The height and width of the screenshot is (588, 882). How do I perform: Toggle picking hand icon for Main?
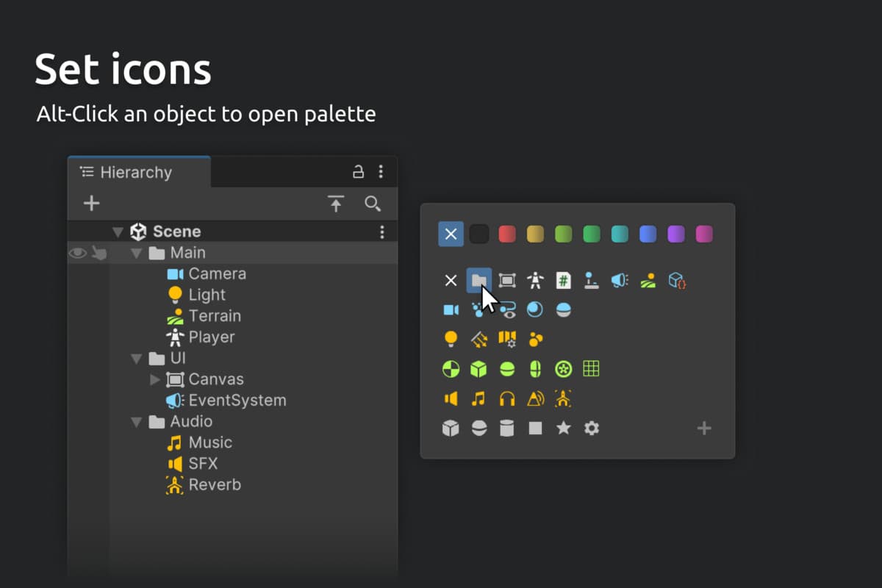(98, 253)
